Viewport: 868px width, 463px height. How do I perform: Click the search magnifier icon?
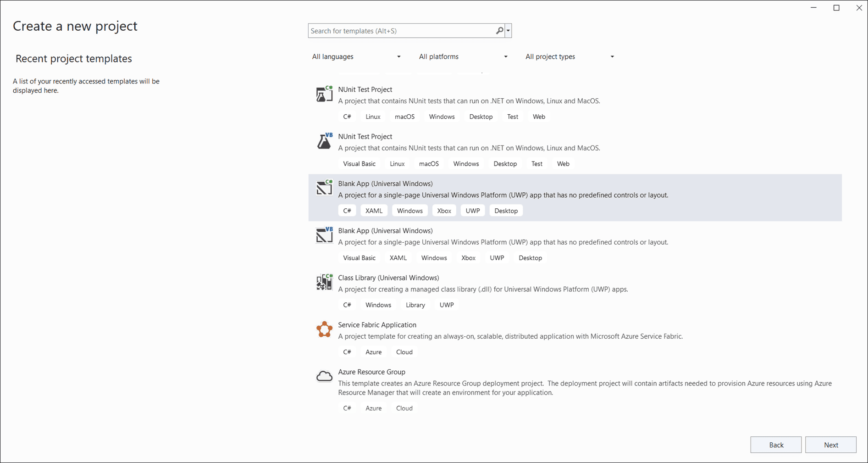(x=499, y=31)
